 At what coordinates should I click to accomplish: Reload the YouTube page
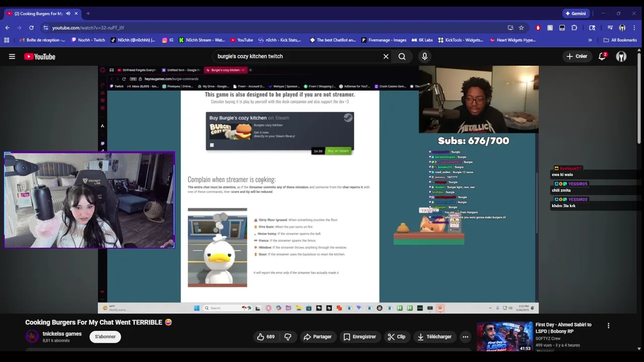[x=31, y=28]
